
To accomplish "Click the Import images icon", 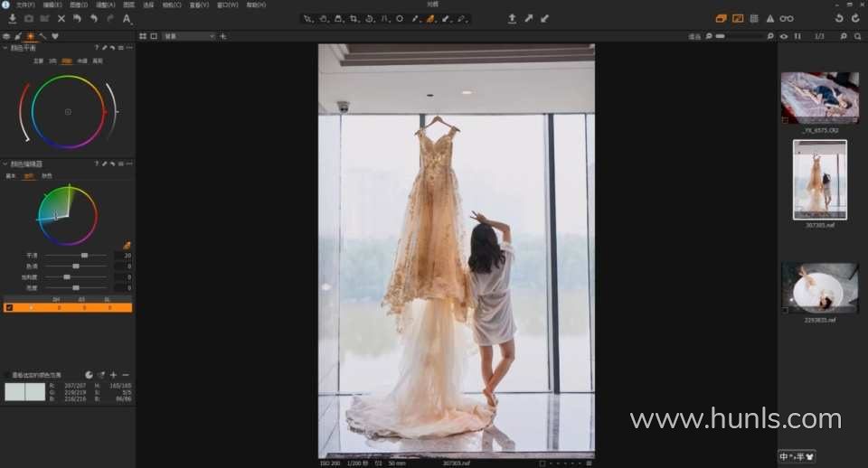I will click(12, 19).
